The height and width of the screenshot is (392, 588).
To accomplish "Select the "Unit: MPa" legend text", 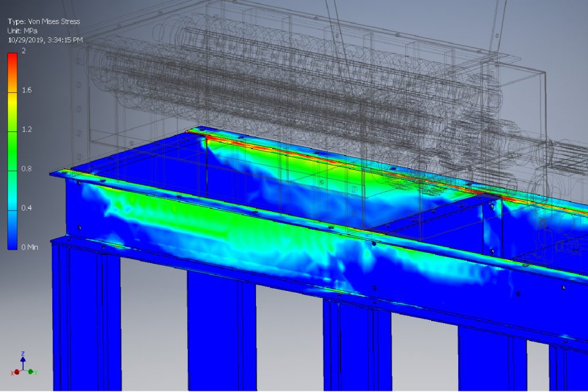I will pos(24,31).
